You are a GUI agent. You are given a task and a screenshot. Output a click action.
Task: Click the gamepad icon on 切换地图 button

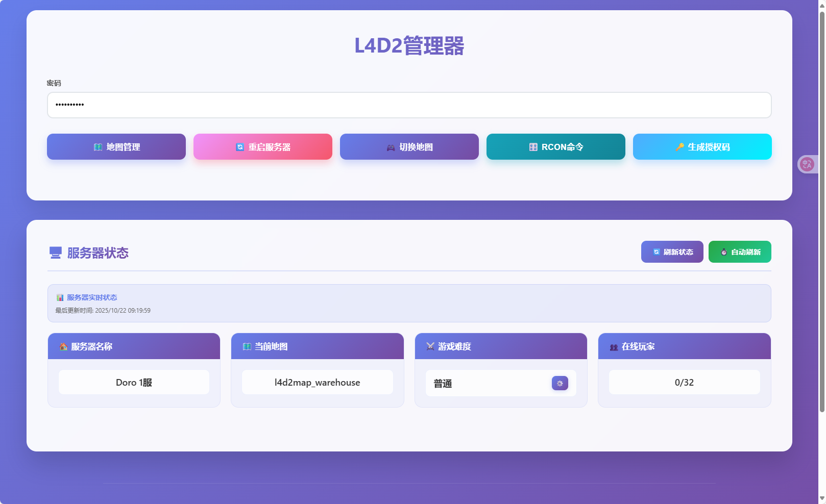(391, 147)
